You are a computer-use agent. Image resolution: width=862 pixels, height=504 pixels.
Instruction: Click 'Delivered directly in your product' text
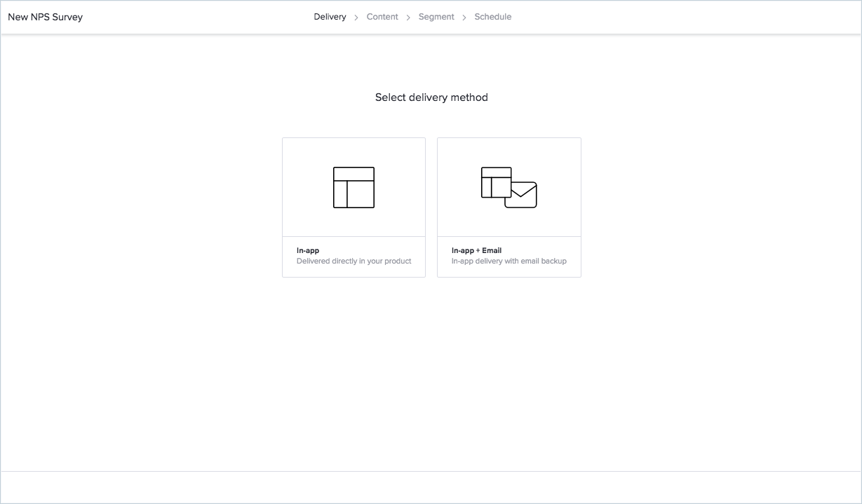354,261
